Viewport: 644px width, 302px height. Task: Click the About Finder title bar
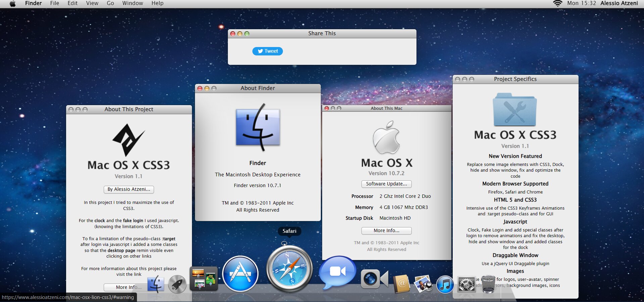(258, 88)
